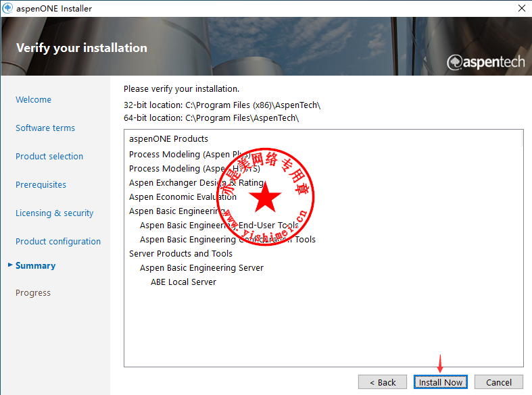
Task: Click 'Please verify your installation.' text
Action: pyautogui.click(x=181, y=88)
